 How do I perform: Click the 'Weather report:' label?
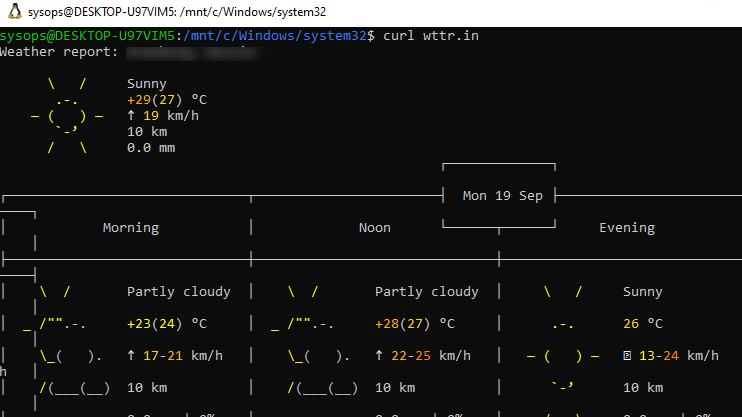click(59, 52)
